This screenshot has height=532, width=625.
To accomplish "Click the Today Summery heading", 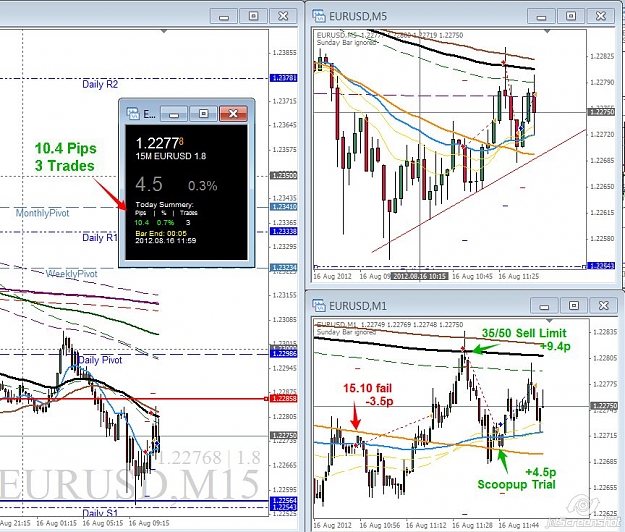I will coord(164,205).
